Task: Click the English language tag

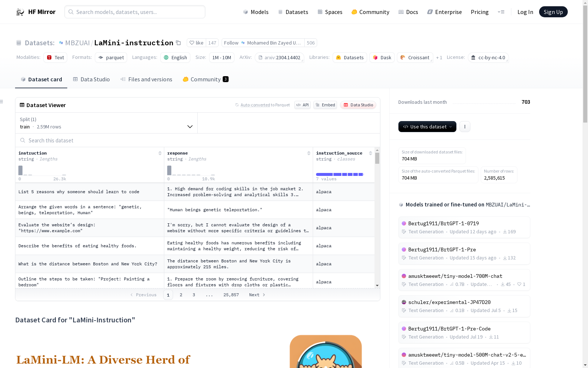Action: [175, 57]
